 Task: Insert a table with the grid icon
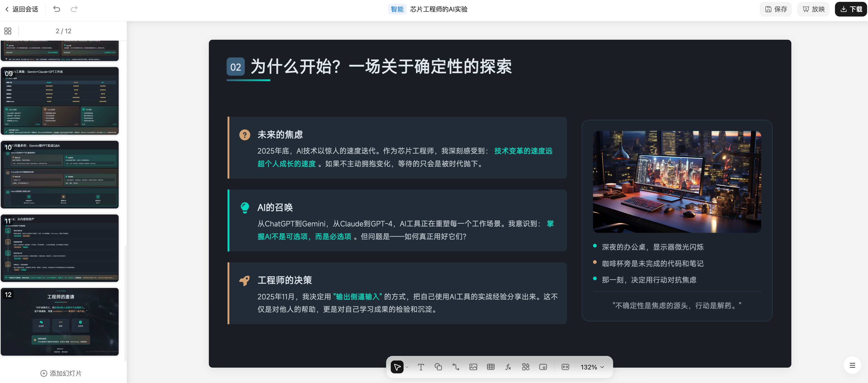click(x=491, y=367)
